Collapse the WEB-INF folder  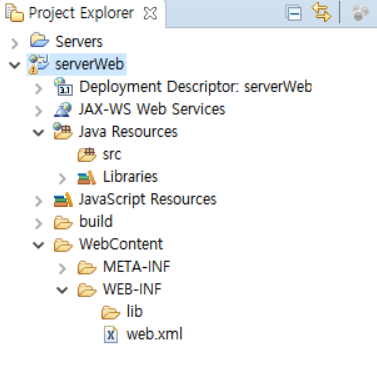click(x=62, y=290)
